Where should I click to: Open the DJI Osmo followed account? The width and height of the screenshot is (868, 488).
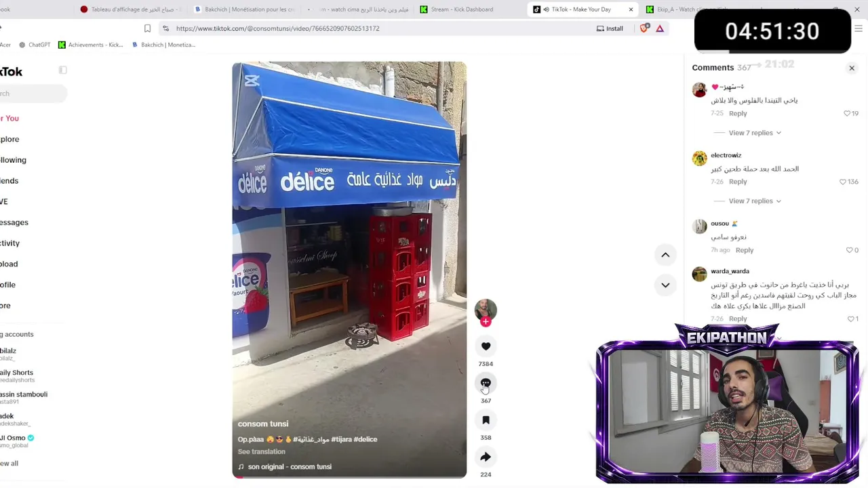[x=17, y=441]
